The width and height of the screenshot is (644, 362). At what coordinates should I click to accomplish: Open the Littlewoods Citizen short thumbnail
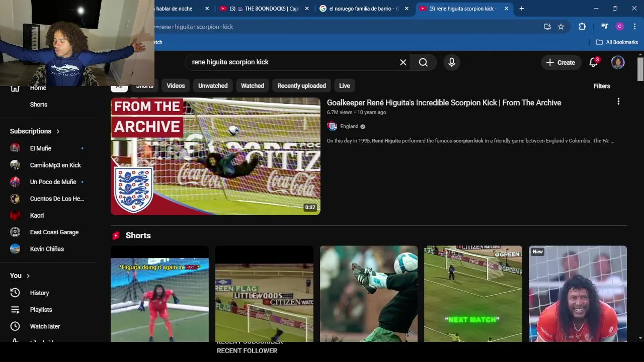point(264,294)
